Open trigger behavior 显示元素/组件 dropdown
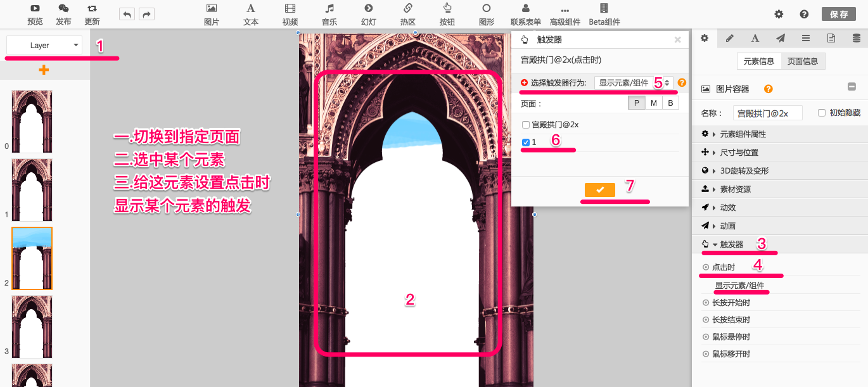Screen dimensions: 868x387 pos(633,83)
